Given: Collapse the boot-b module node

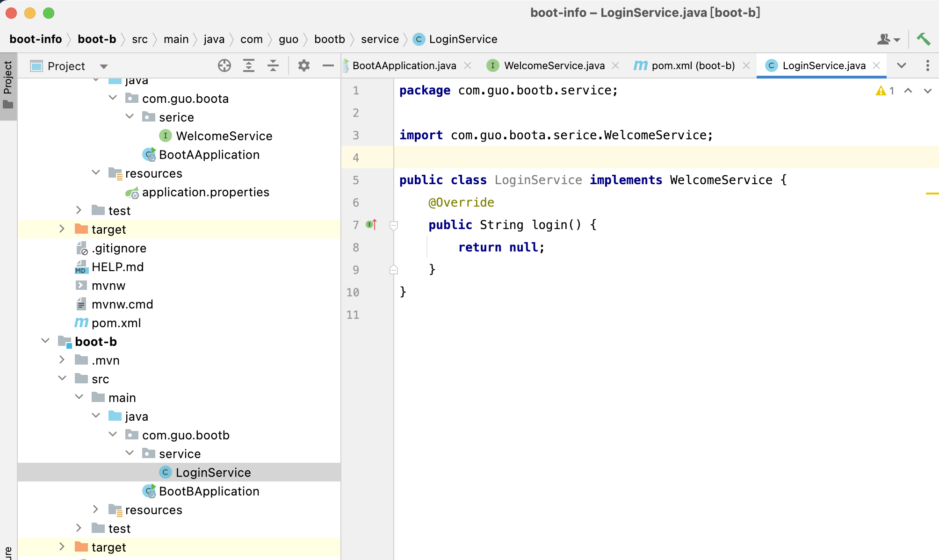Looking at the screenshot, I should tap(45, 341).
